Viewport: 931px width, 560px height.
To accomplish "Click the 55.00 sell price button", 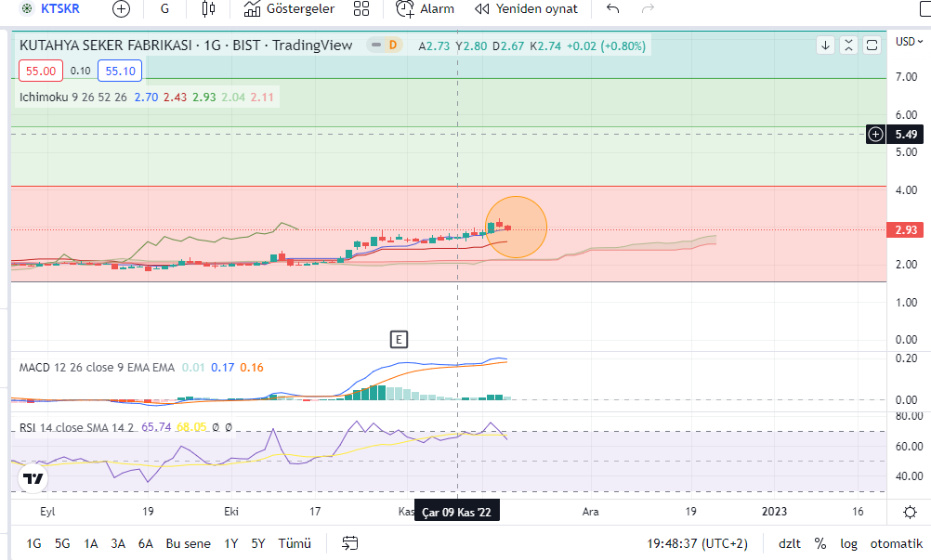I will click(41, 72).
